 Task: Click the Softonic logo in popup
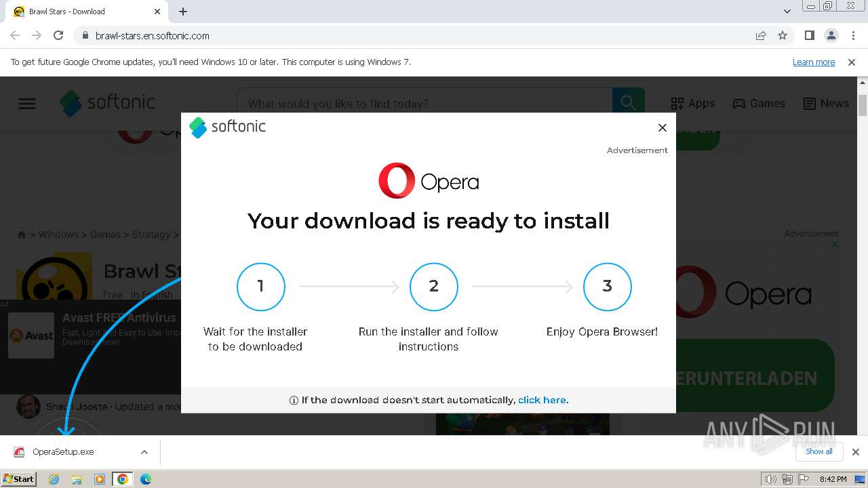click(227, 127)
